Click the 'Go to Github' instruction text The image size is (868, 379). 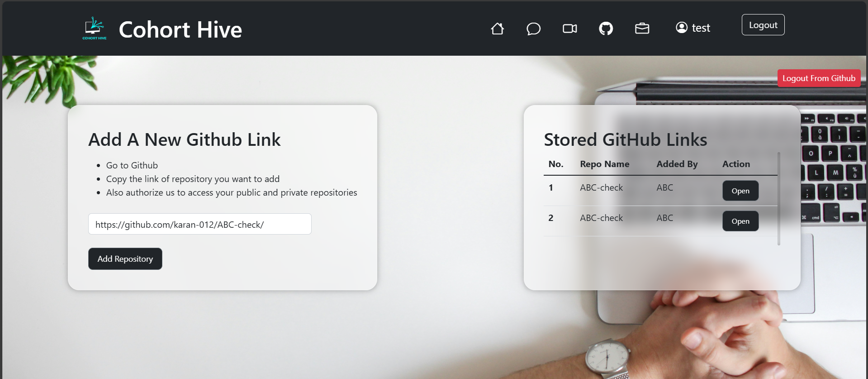click(x=132, y=165)
